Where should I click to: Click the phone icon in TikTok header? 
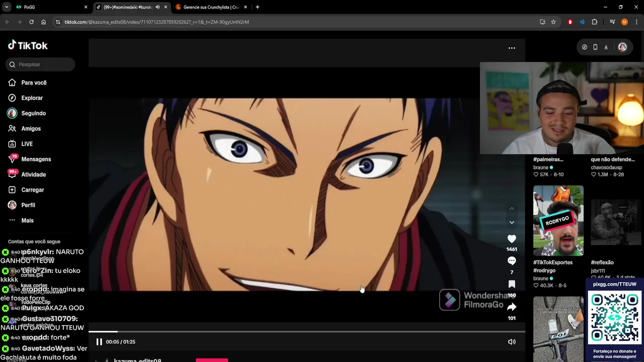click(x=595, y=47)
